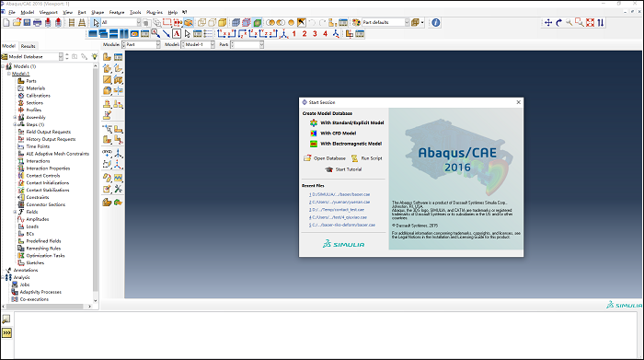Click Open Database in Start Session
Screen dimensions: 644x360
pos(325,158)
